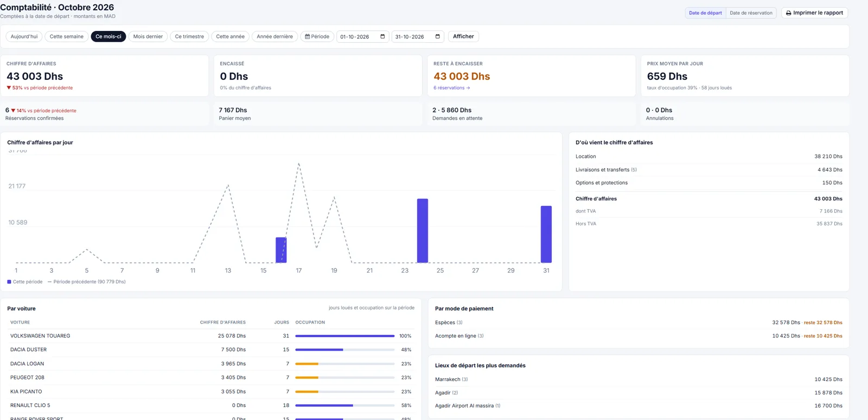Open the end date calendar picker icon

click(438, 36)
